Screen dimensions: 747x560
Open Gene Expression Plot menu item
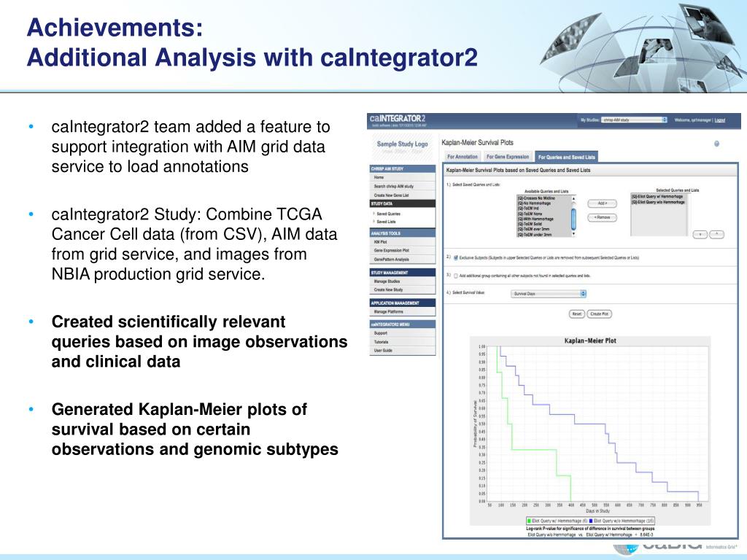[403, 251]
